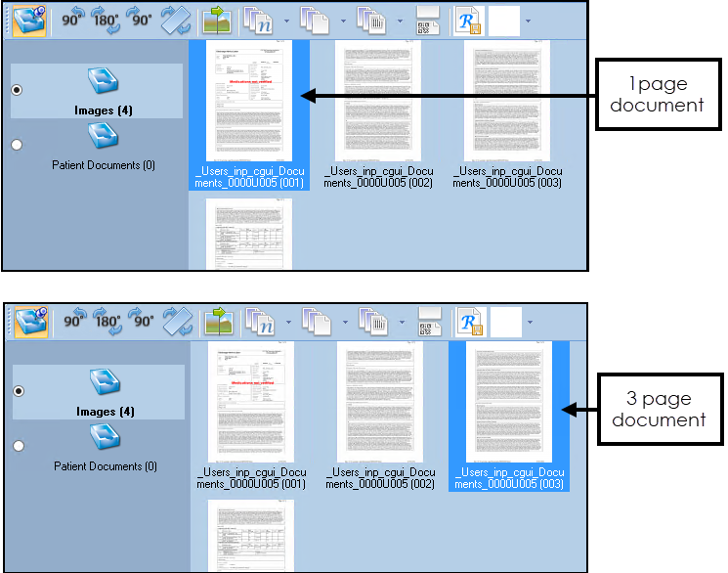Click the white blank box in top toolbar
The image size is (728, 573).
click(x=503, y=20)
